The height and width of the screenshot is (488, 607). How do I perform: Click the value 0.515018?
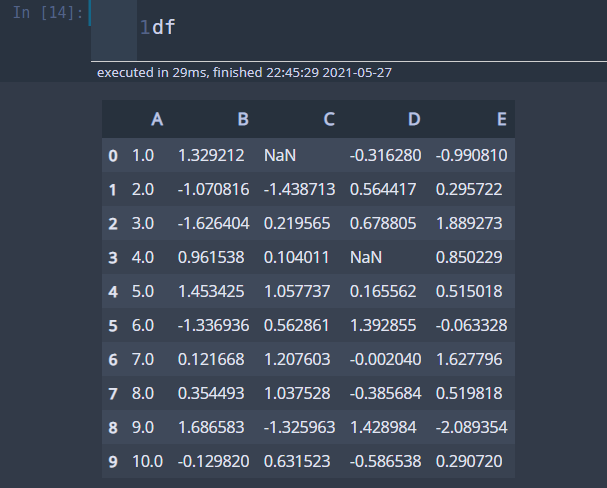[x=469, y=292]
